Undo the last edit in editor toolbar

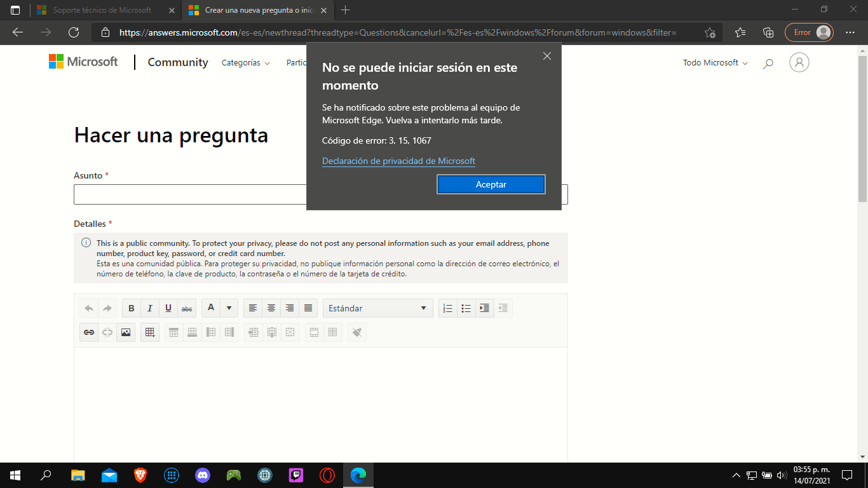pos(89,308)
